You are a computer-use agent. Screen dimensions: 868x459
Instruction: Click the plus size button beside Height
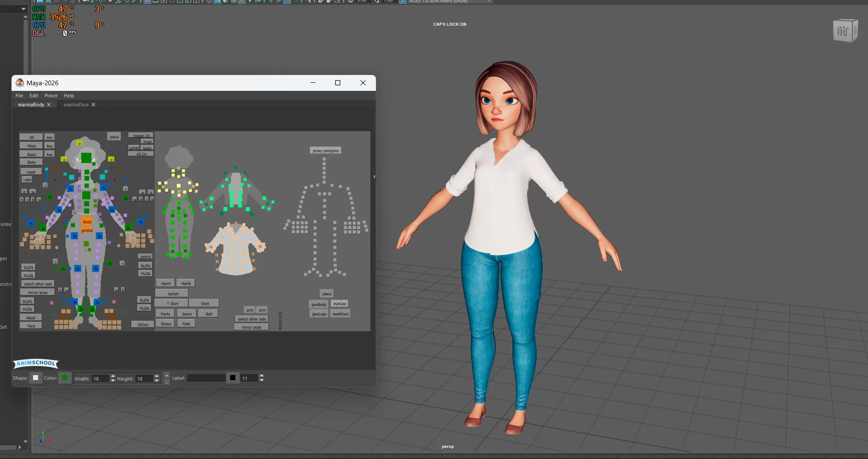pyautogui.click(x=167, y=375)
